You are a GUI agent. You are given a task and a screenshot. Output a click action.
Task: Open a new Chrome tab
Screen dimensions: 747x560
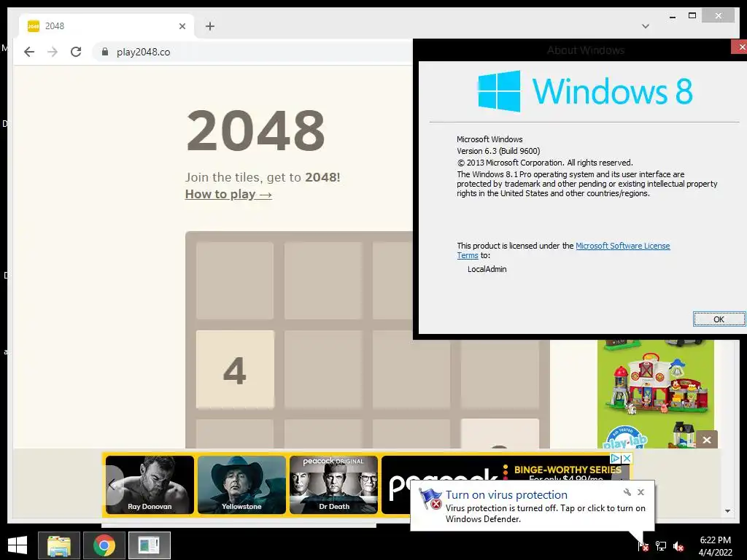pos(210,26)
